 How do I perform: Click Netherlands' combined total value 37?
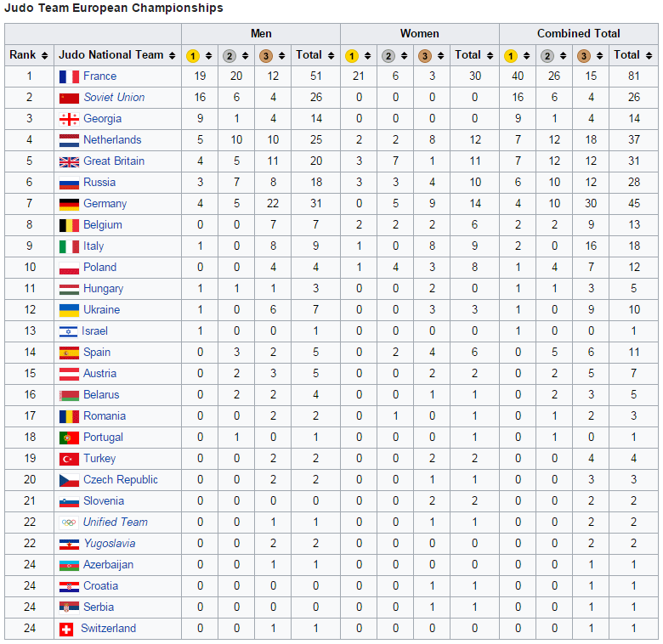633,140
